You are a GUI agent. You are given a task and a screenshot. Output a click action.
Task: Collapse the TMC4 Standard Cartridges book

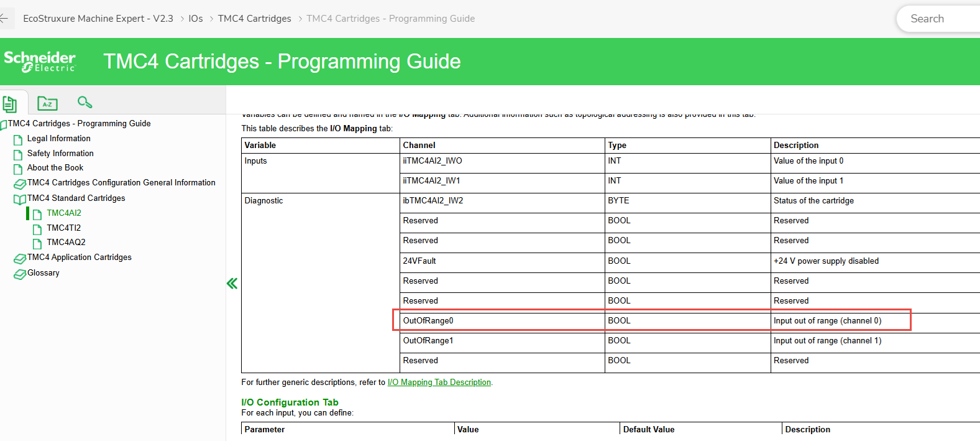20,199
